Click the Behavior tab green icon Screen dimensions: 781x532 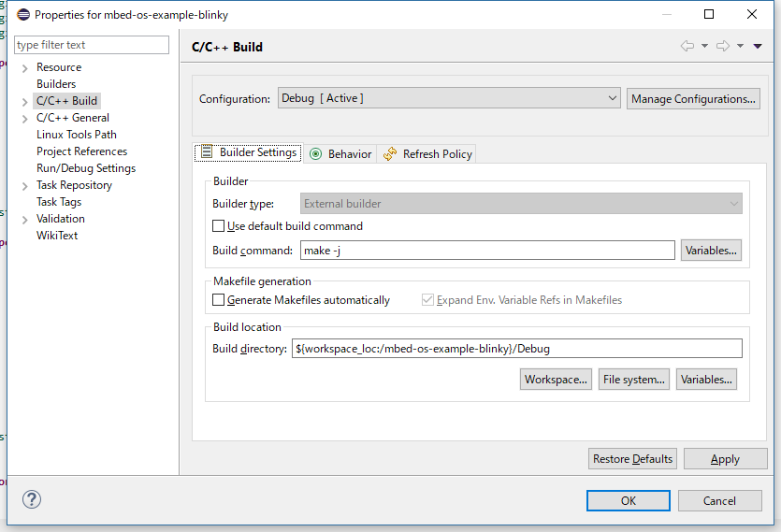tap(316, 154)
